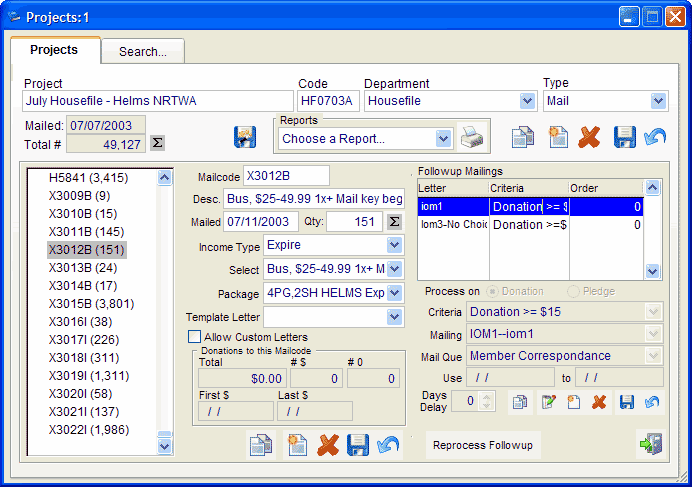Select mailcode X3011B (145) in list
Viewport: 692px width, 487px height.
(86, 232)
